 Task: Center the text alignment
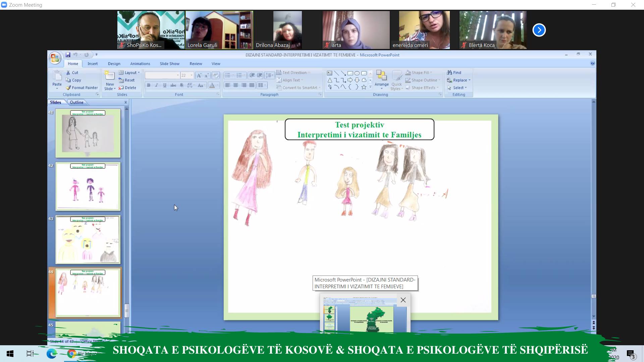(x=236, y=85)
